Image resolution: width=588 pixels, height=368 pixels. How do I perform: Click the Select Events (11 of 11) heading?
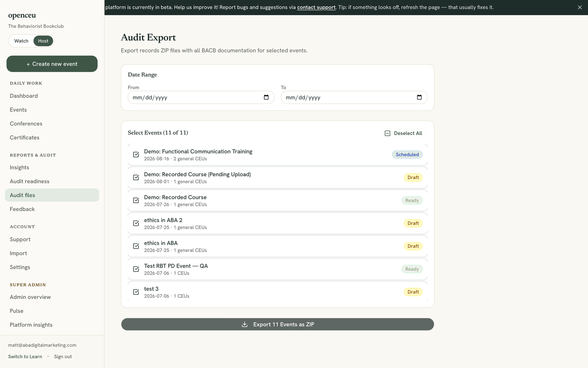click(158, 132)
